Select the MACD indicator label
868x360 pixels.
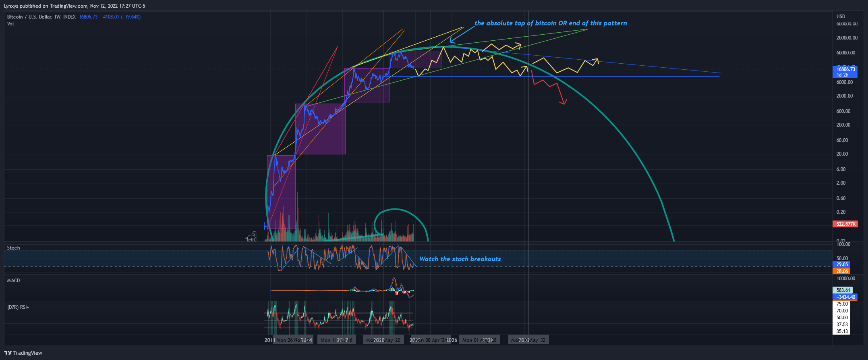(x=13, y=281)
